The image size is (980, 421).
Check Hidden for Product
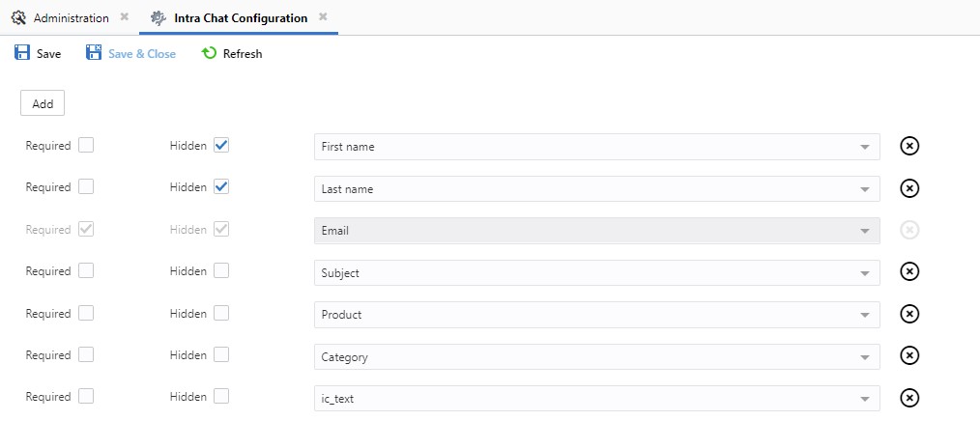[221, 313]
